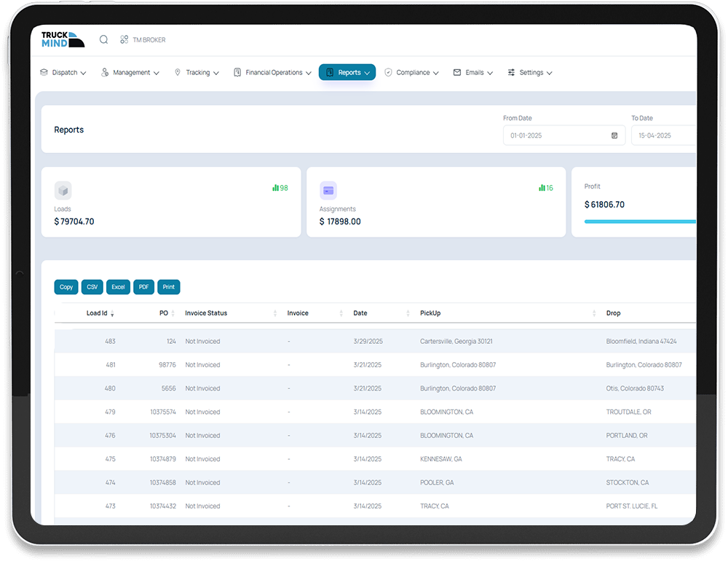The image size is (728, 561).
Task: Click Assignments total $17898.00
Action: [x=340, y=221]
